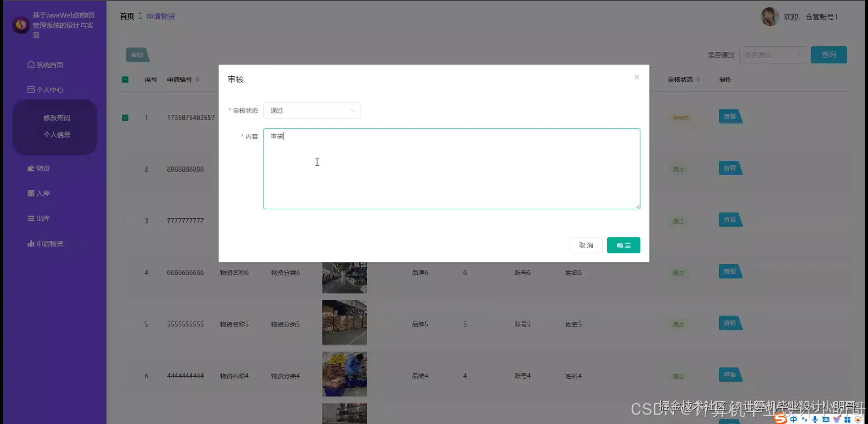The width and height of the screenshot is (868, 424).
Task: Click 查看 button for row 1735875483557
Action: pos(730,117)
